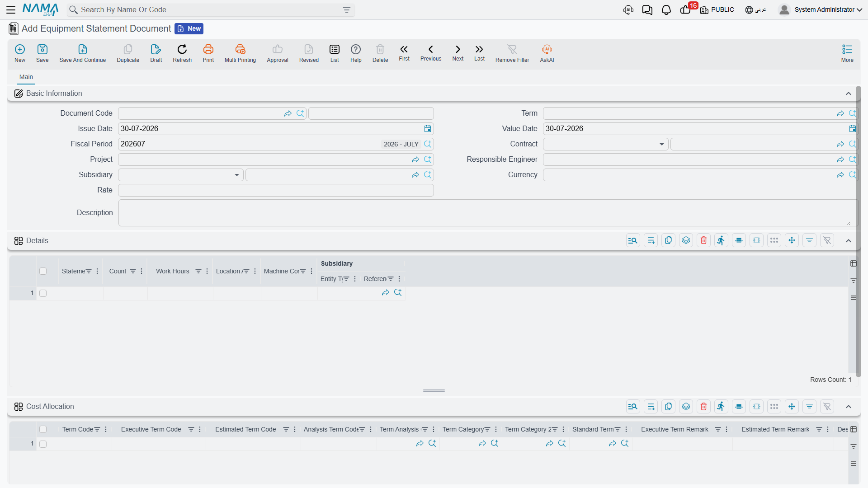Open the More options menu
Screen dimensions: 868x488
[x=847, y=53]
